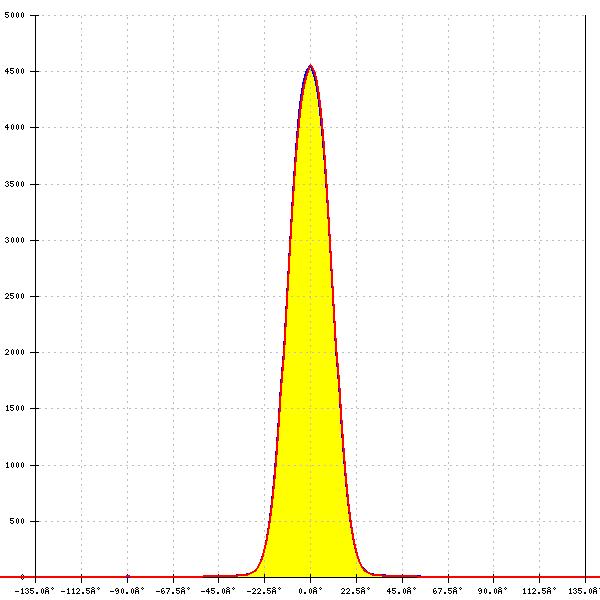Click the 3000 y-axis label
600x600 pixels.
coord(14,241)
